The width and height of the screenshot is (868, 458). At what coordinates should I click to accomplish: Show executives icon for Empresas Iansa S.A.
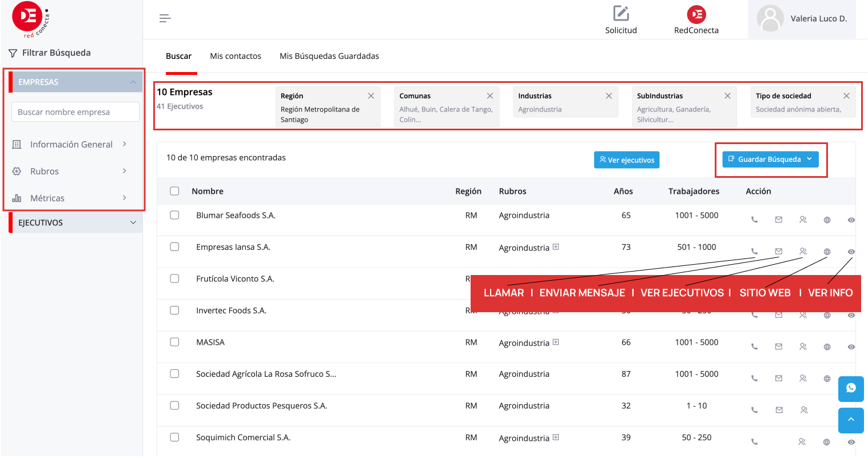pos(803,251)
